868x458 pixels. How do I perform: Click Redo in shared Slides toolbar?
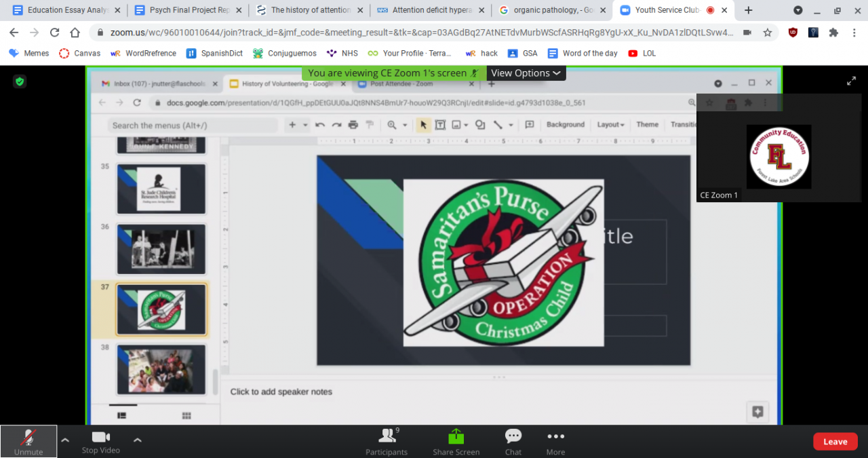pos(336,125)
